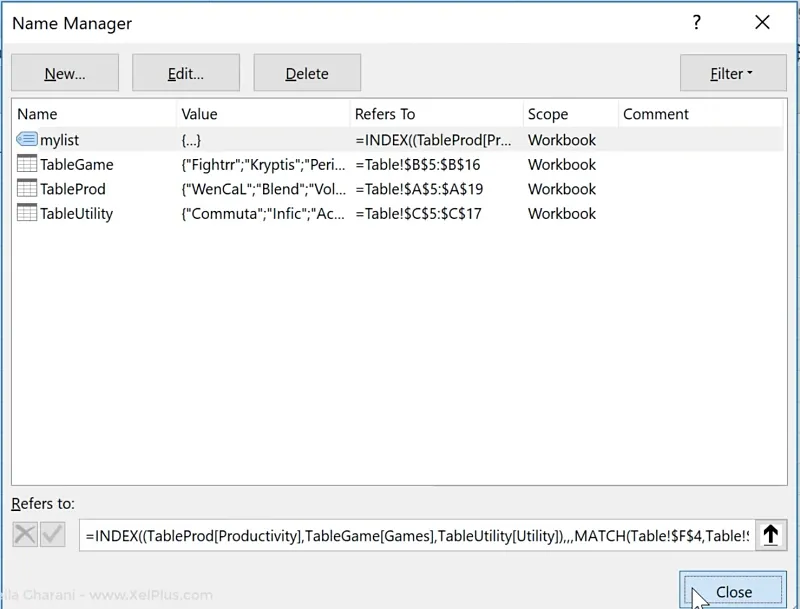Image resolution: width=800 pixels, height=609 pixels.
Task: Open the Filter dropdown
Action: pyautogui.click(x=732, y=73)
